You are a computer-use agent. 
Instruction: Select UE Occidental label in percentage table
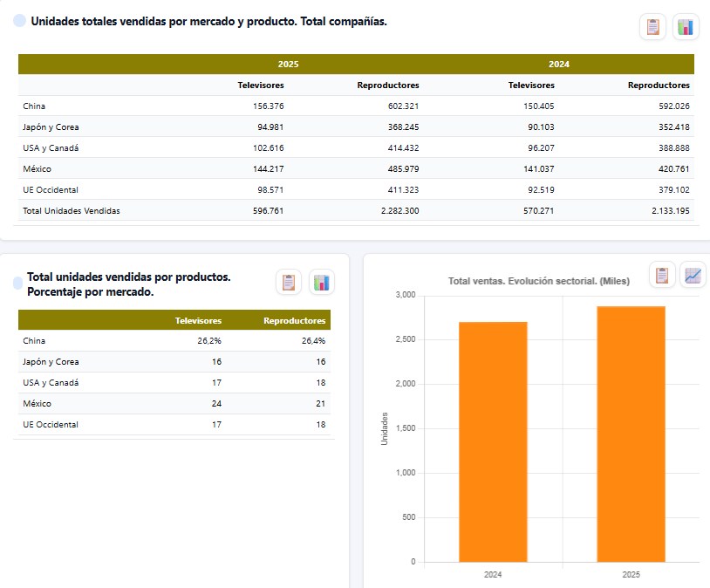click(x=51, y=425)
